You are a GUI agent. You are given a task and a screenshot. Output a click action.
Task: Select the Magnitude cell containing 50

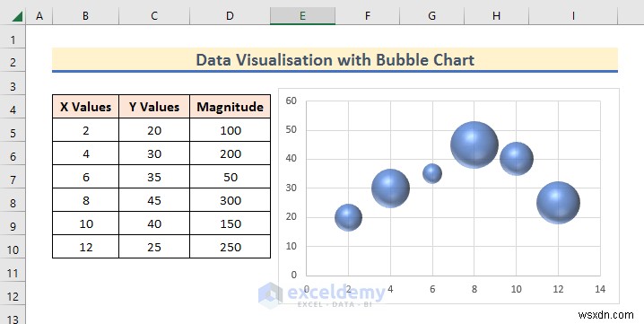230,177
